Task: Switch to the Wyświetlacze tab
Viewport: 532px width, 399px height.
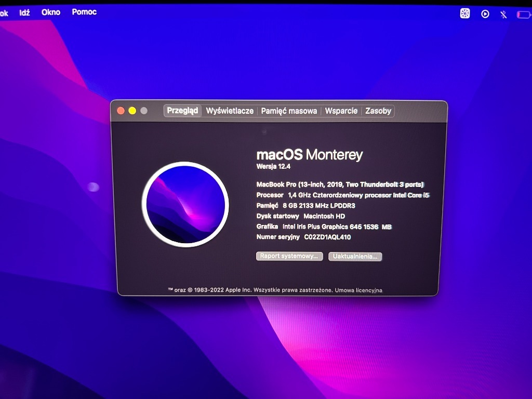Action: click(229, 111)
